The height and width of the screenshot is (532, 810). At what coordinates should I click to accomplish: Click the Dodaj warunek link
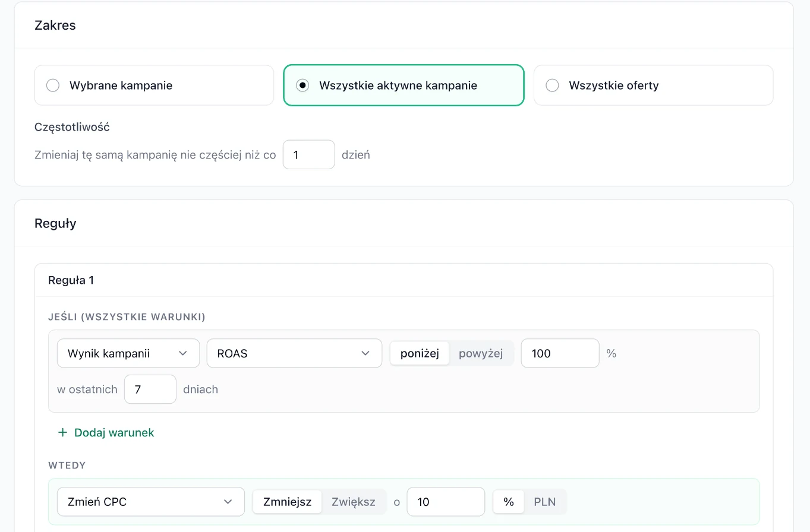106,433
